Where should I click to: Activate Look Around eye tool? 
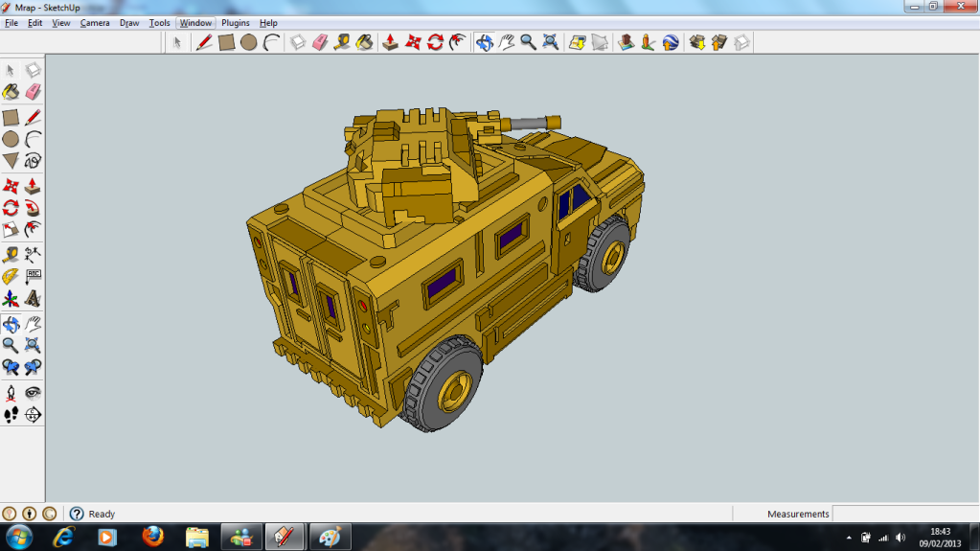33,393
